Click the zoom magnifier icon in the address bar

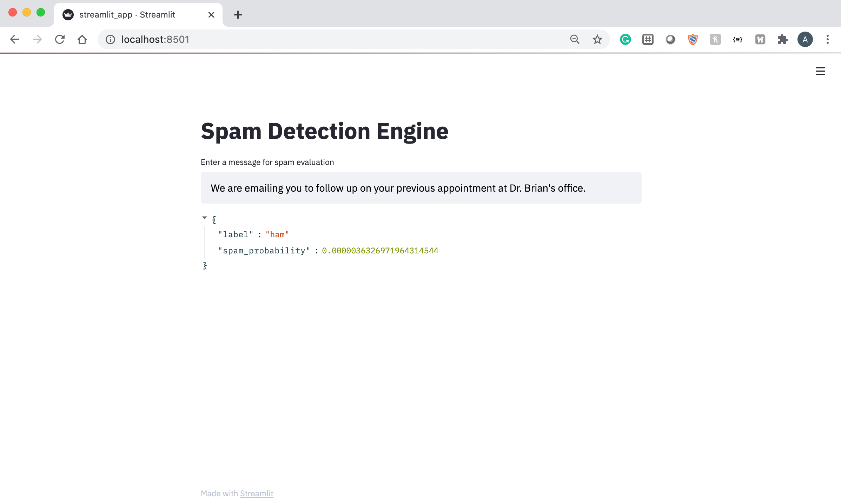(x=575, y=39)
